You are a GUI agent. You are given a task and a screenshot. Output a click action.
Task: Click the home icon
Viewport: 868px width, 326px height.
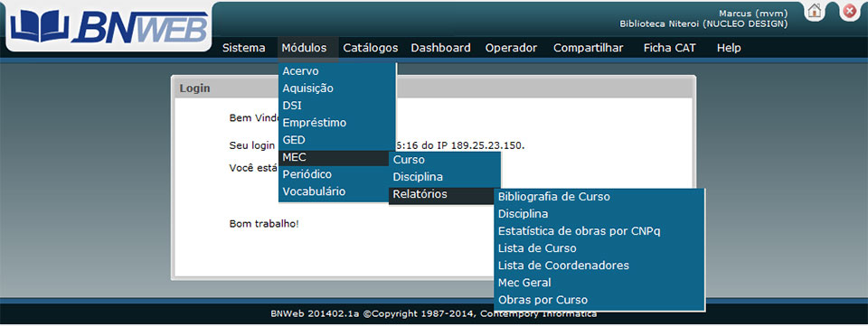tap(814, 12)
